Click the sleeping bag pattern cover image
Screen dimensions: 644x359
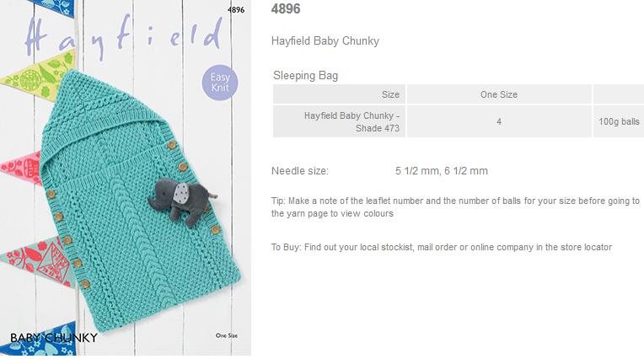click(126, 178)
